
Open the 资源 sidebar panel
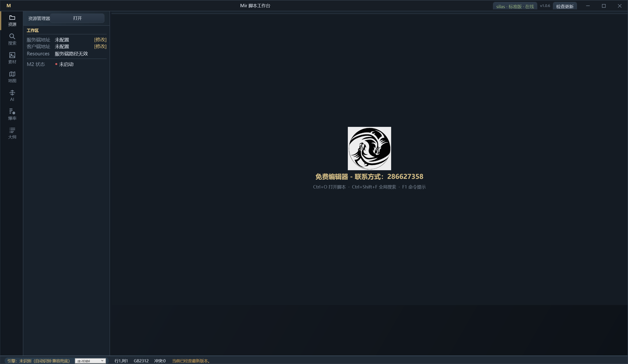[12, 21]
